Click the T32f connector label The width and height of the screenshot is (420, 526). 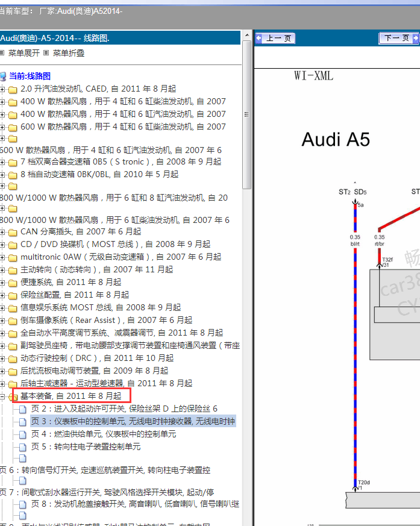(x=387, y=260)
